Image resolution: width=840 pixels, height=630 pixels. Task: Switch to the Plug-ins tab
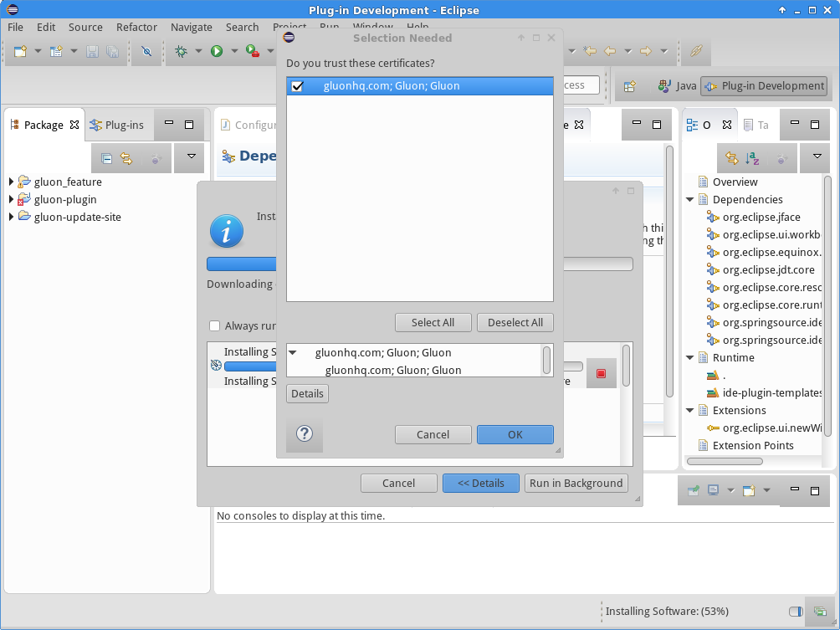(117, 125)
